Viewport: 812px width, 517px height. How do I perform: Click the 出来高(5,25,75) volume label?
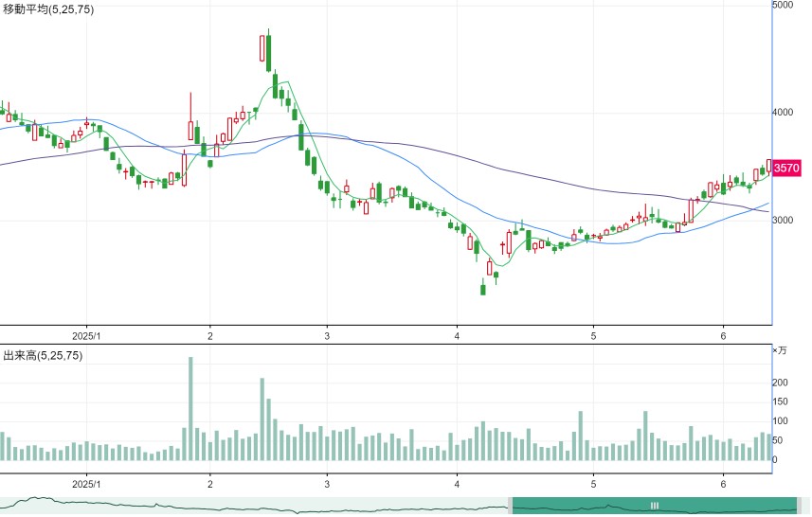[x=43, y=355]
